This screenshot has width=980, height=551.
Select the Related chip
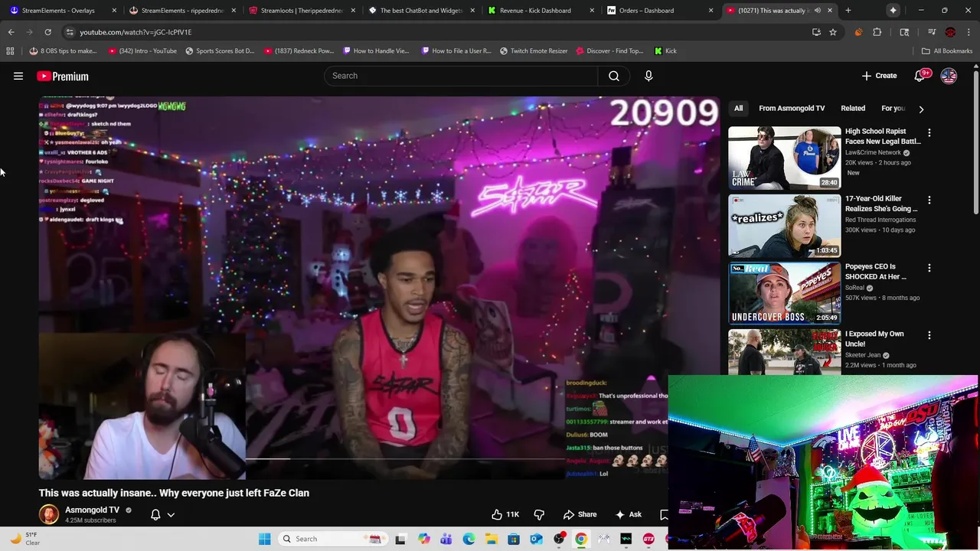tap(853, 109)
